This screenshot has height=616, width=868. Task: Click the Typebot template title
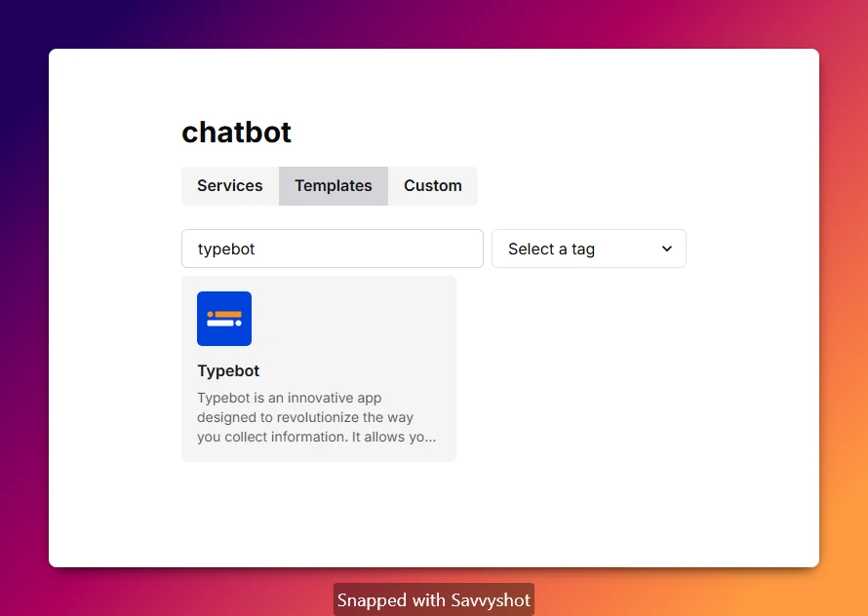(228, 370)
